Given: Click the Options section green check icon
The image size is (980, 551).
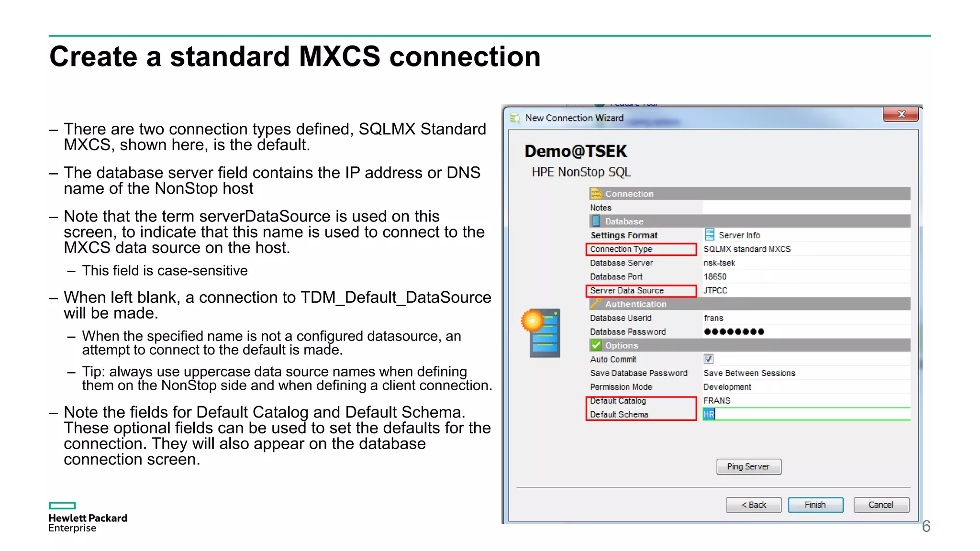Looking at the screenshot, I should (x=596, y=345).
